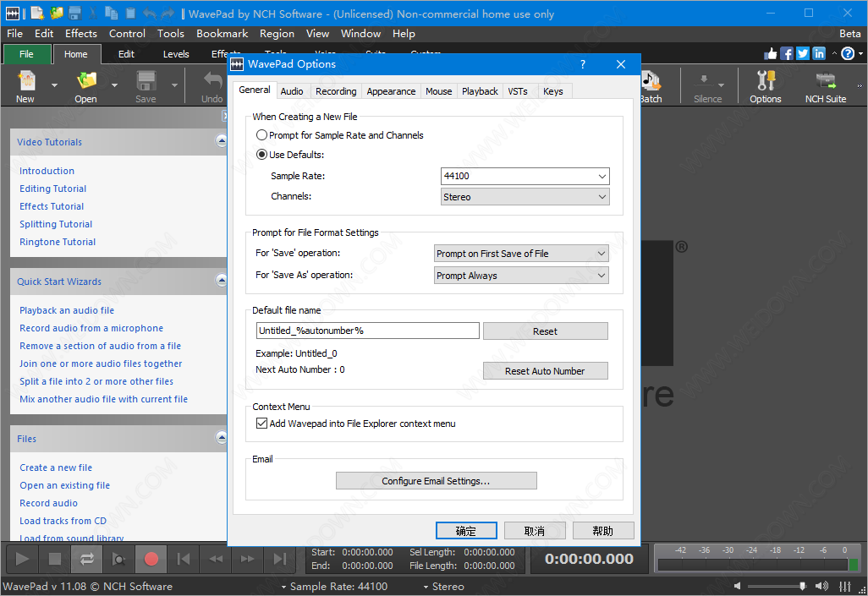Viewport: 868px width, 596px height.
Task: Click the Default file name text field
Action: point(368,331)
